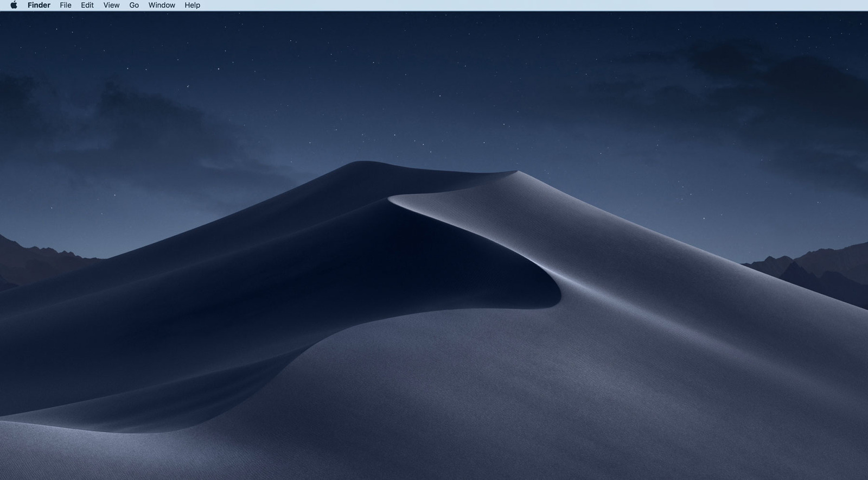Screen dimensions: 868x480
Task: Expand the Window menu
Action: [162, 5]
